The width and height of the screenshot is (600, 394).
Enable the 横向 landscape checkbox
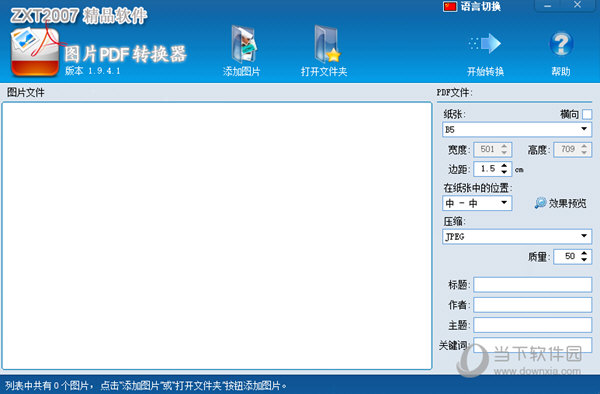(587, 114)
